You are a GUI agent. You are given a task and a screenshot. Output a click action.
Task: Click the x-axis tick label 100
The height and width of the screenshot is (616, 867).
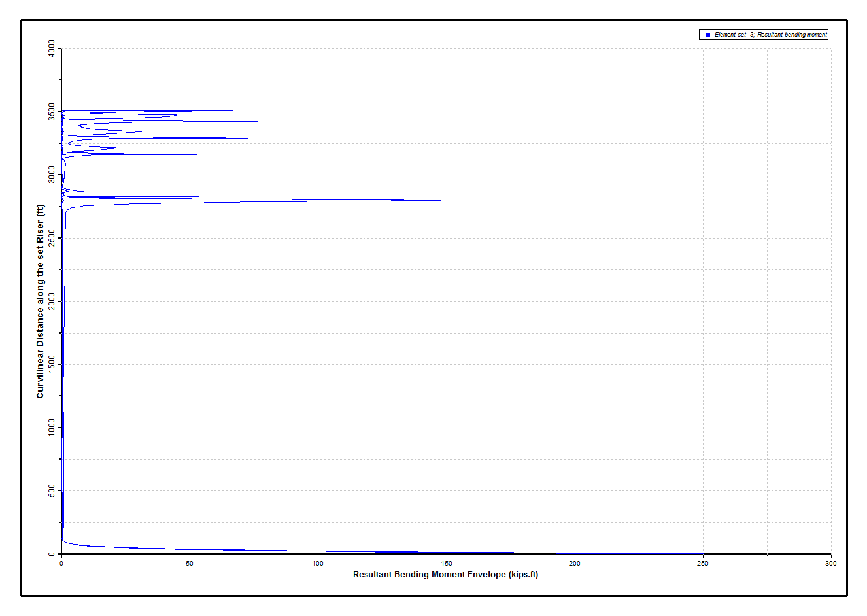click(318, 564)
